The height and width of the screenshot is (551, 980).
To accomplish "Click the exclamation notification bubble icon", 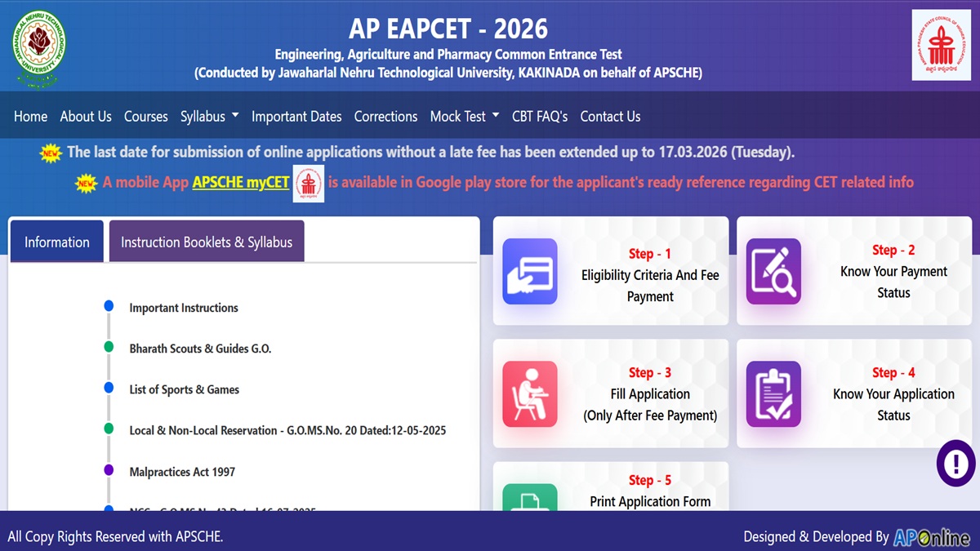I will point(954,464).
